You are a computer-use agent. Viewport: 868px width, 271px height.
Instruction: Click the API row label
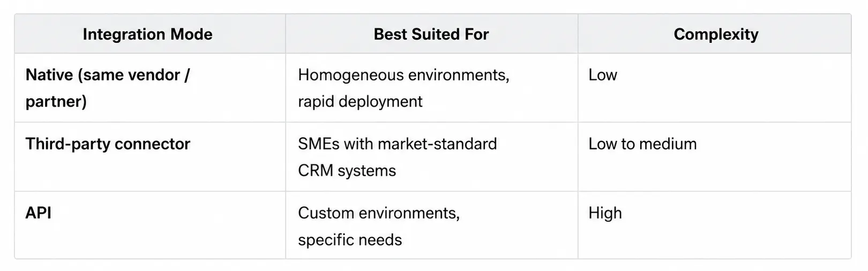[x=39, y=213]
